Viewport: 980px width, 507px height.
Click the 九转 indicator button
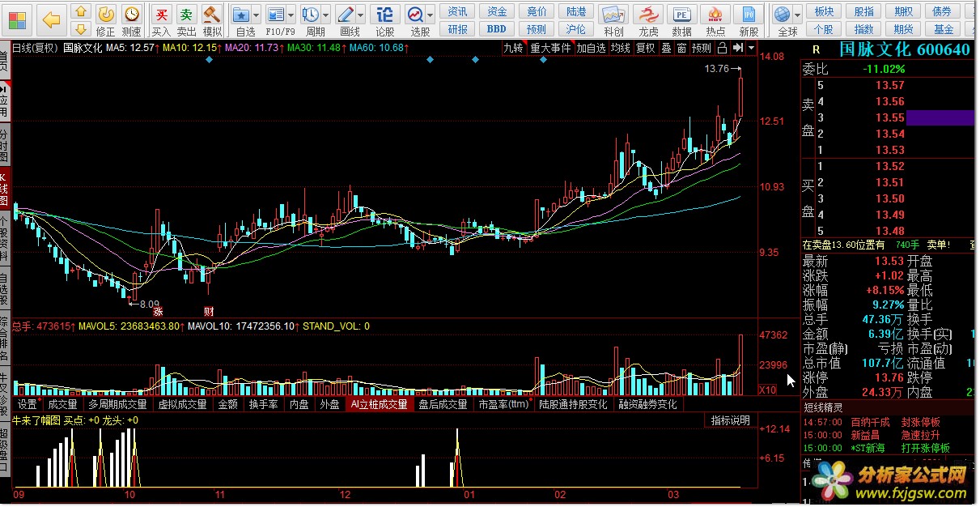[x=513, y=48]
